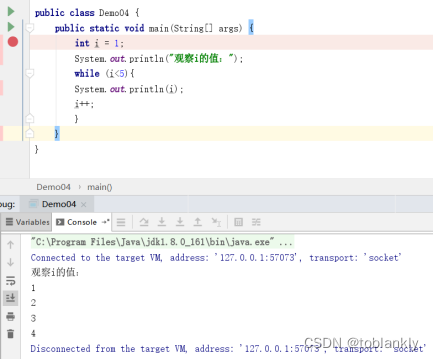
Task: Toggle scroll to end of console
Action: (x=10, y=297)
